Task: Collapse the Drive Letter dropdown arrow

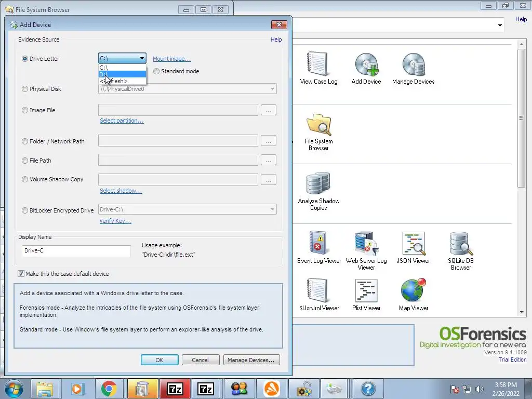Action: point(142,58)
